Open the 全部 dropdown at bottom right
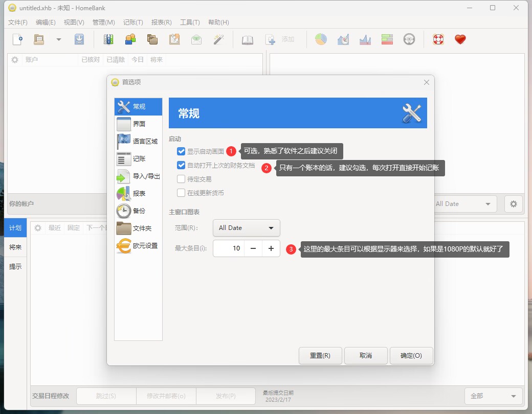This screenshot has width=532, height=414. coord(493,396)
